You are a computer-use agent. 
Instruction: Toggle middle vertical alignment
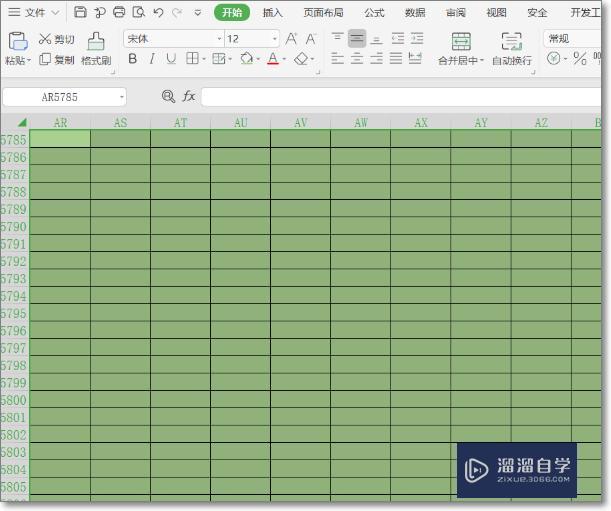[x=357, y=38]
